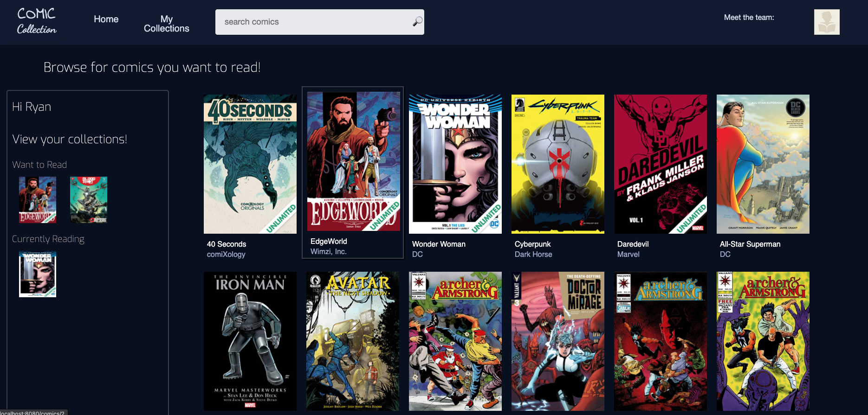This screenshot has height=415, width=868.
Task: Open the team member avatar icon
Action: click(x=827, y=22)
